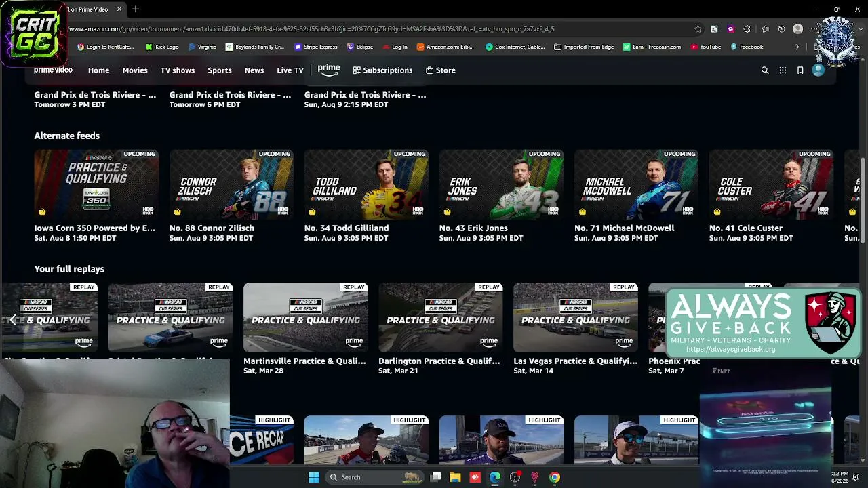Open the No. 43 Erik Jones feed
The width and height of the screenshot is (868, 488).
click(501, 184)
